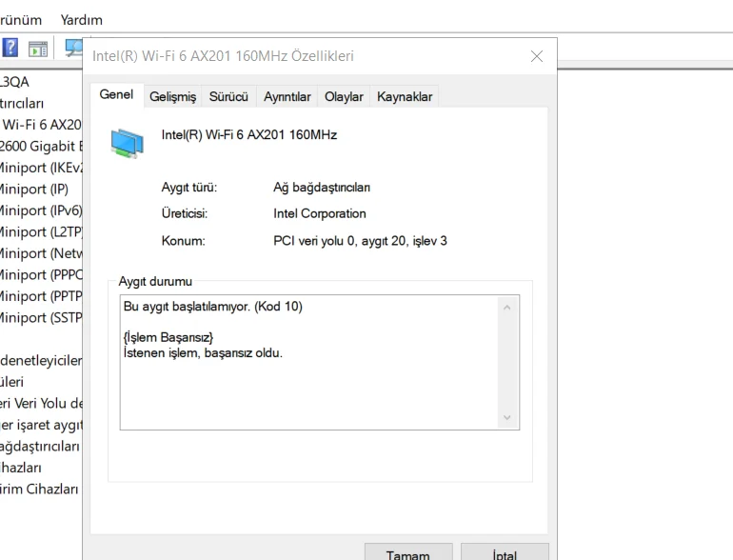
Task: Open the Yardım menu
Action: point(81,20)
